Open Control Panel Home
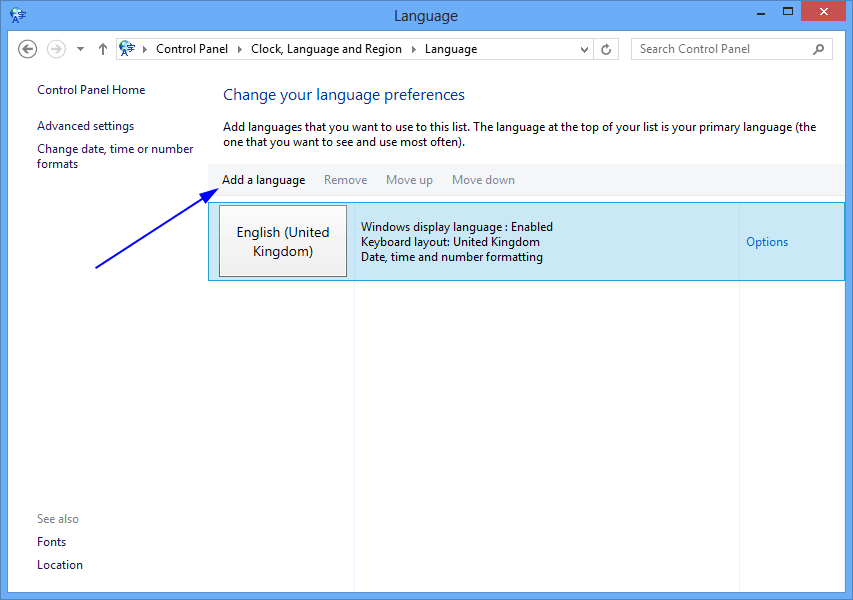853x600 pixels. (91, 90)
